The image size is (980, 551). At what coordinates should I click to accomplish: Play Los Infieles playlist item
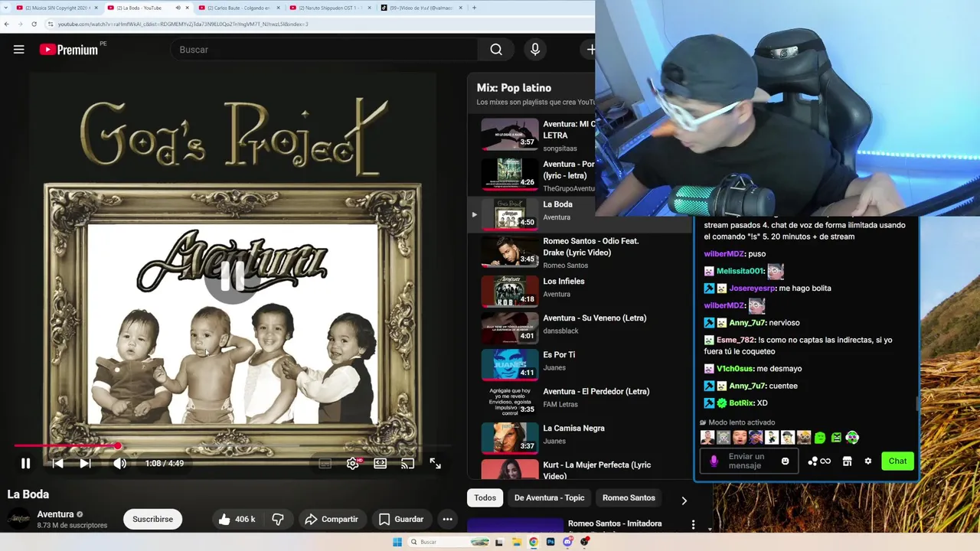tap(578, 291)
